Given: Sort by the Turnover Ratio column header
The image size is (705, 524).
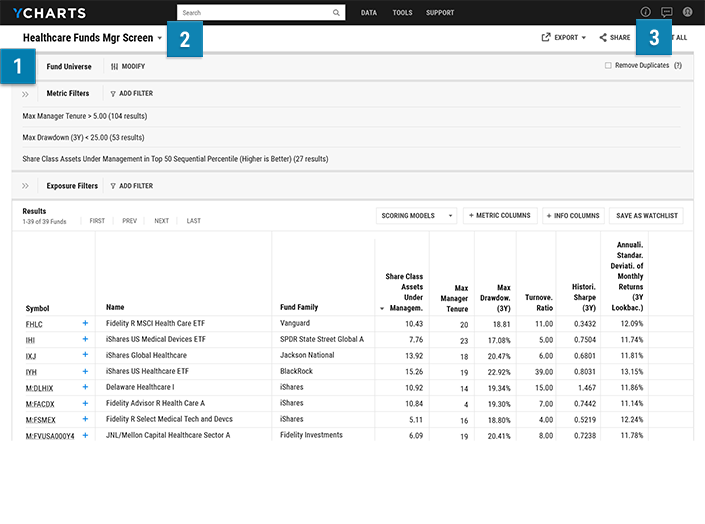Looking at the screenshot, I should (x=539, y=303).
